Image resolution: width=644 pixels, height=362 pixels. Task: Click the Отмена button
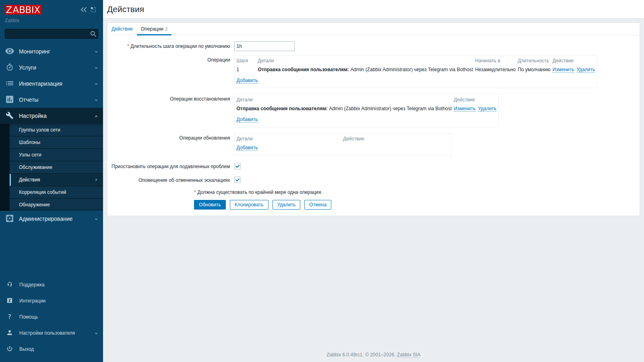click(x=318, y=205)
